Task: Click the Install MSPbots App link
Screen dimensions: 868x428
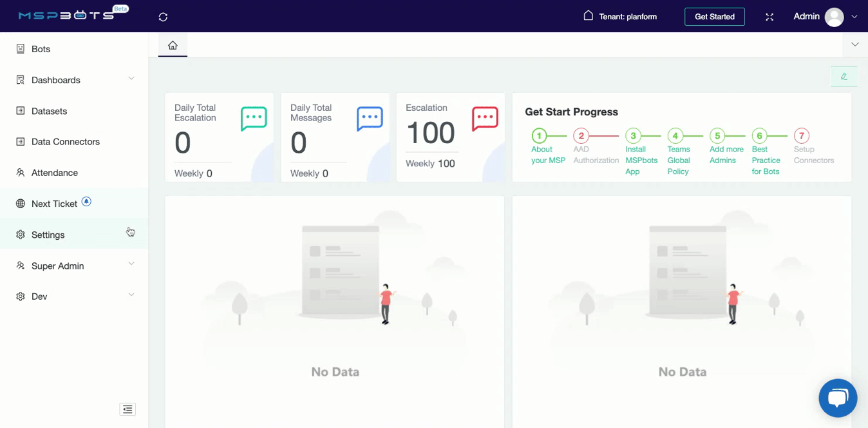Action: (641, 160)
